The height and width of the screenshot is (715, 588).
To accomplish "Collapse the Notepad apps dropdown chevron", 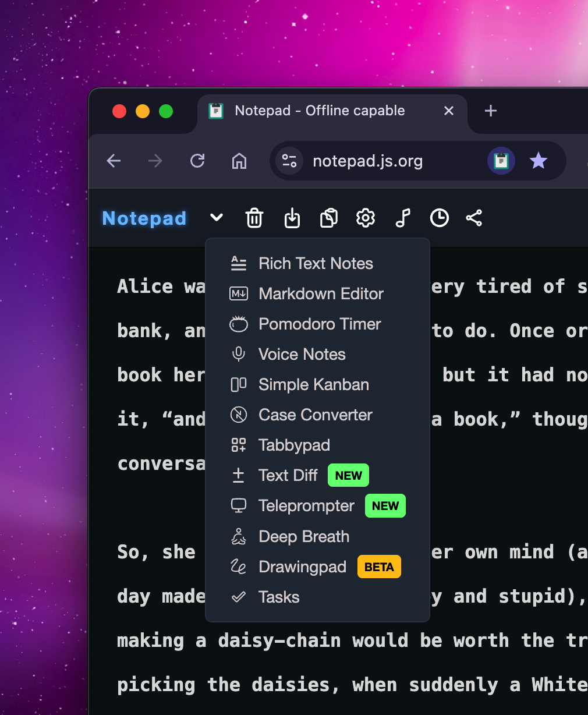I will click(x=217, y=218).
